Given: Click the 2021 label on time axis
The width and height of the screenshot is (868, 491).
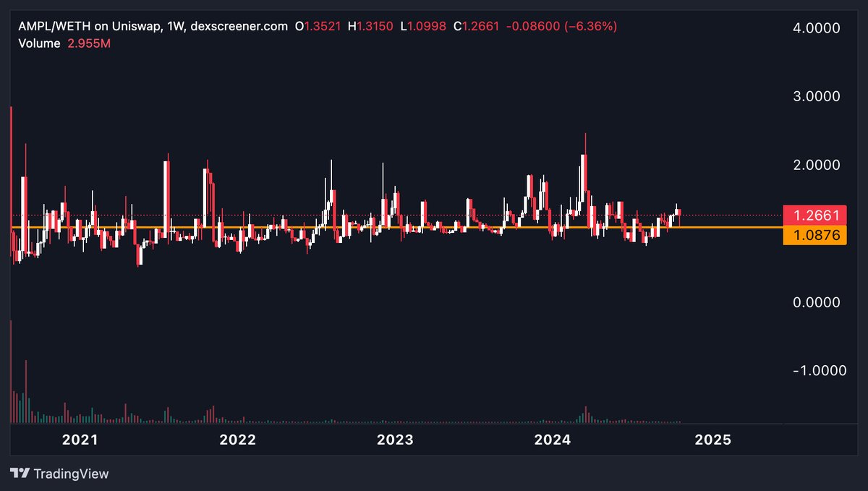Looking at the screenshot, I should tap(80, 440).
